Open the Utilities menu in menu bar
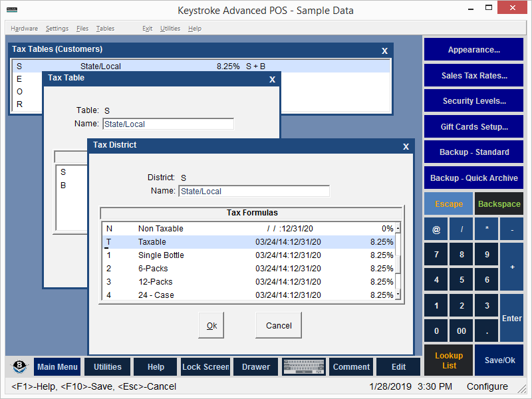The width and height of the screenshot is (532, 399). (170, 29)
